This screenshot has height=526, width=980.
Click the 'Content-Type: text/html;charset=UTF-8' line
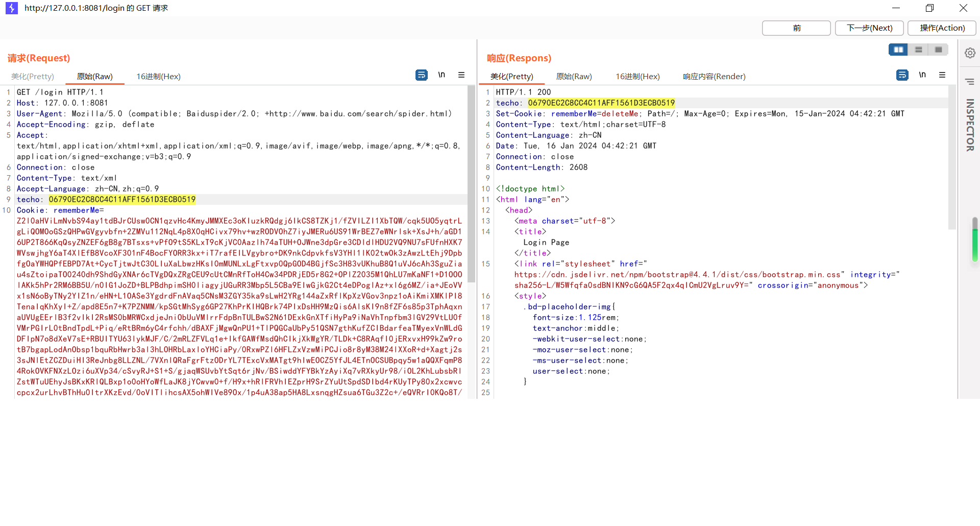click(x=581, y=125)
